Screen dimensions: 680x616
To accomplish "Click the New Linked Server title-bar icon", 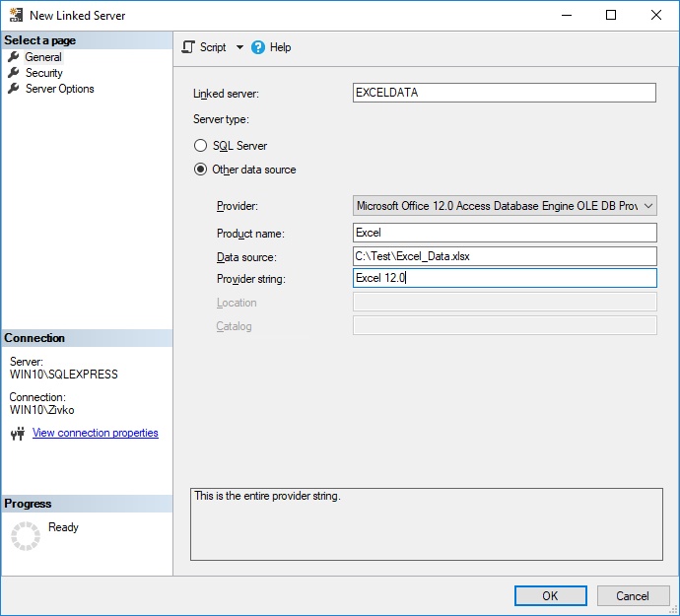I will 16,15.
